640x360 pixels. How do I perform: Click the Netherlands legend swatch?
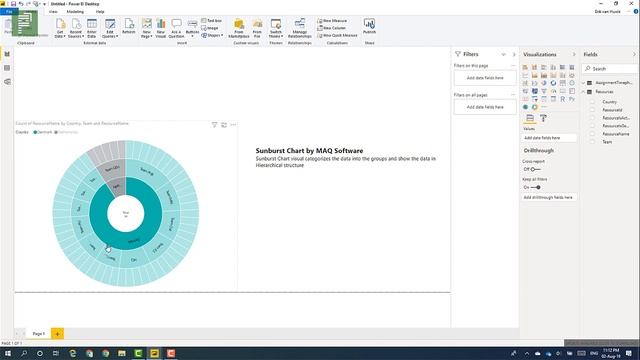(56, 132)
